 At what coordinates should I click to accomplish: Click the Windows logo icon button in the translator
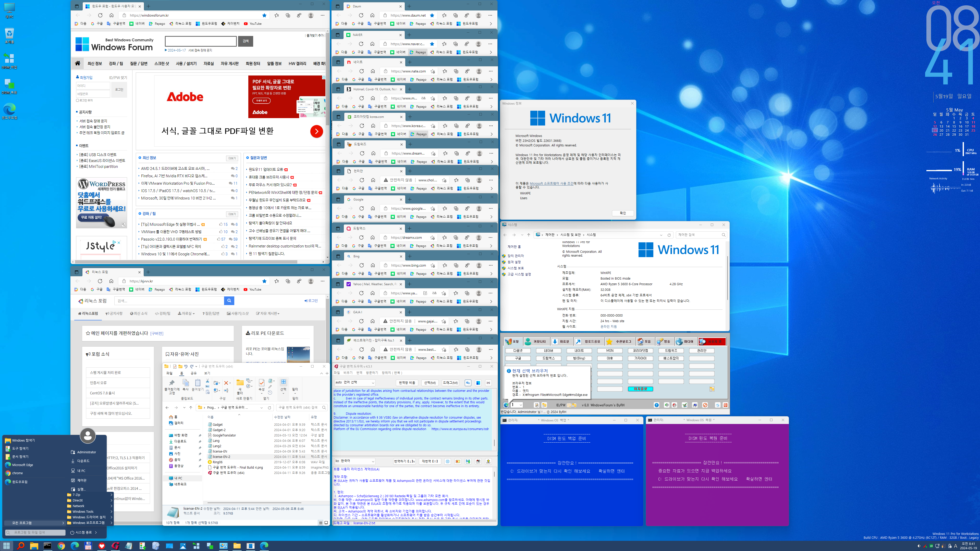coord(478,383)
